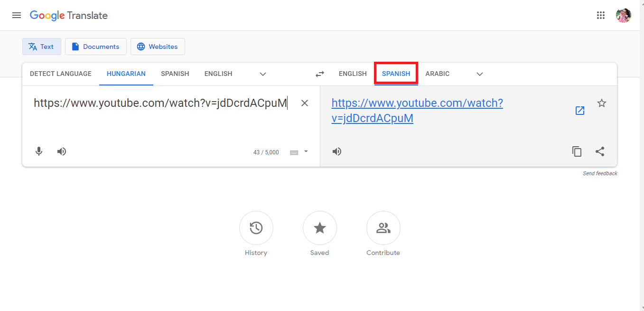The height and width of the screenshot is (311, 644).
Task: Open the Contribute page
Action: point(383,228)
